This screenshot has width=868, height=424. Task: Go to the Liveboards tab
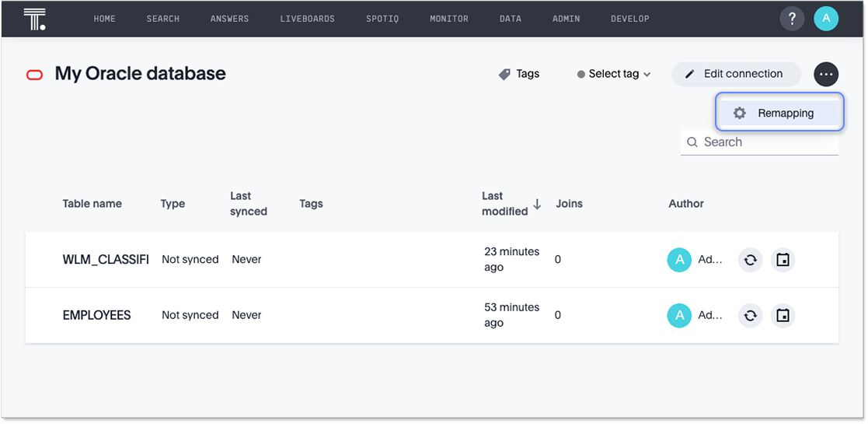(307, 19)
